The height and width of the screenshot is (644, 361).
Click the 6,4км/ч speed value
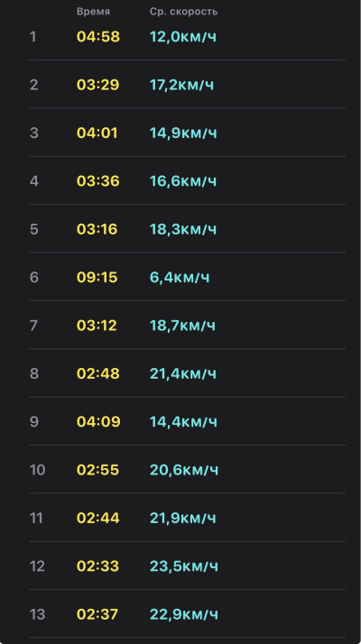180,277
